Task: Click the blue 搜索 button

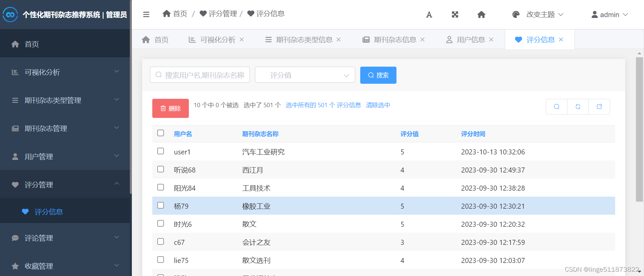Action: coord(378,75)
